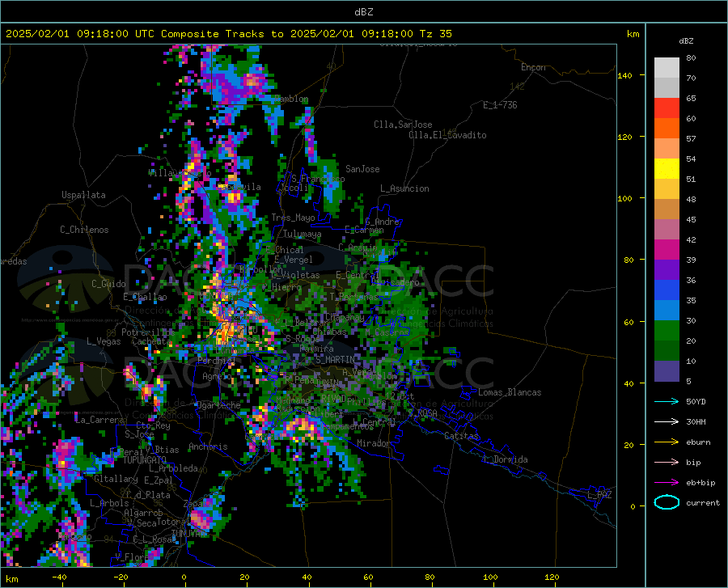The image size is (728, 588).
Task: Click the Mirador place label
Action: point(373,443)
